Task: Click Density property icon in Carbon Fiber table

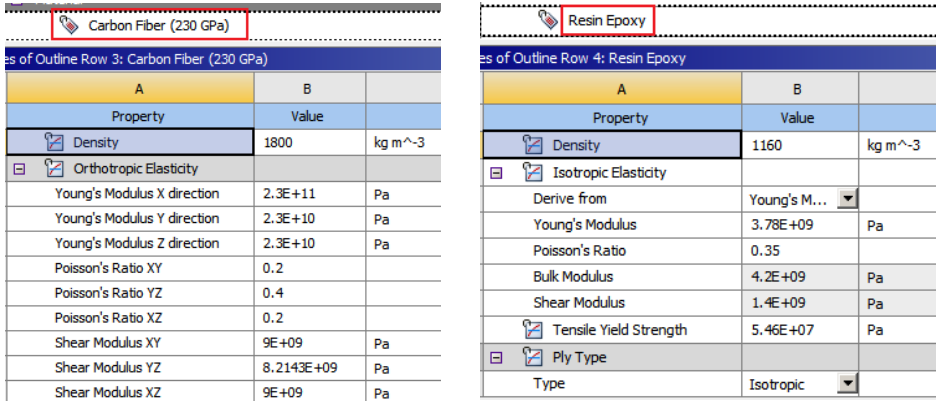Action: click(x=54, y=142)
